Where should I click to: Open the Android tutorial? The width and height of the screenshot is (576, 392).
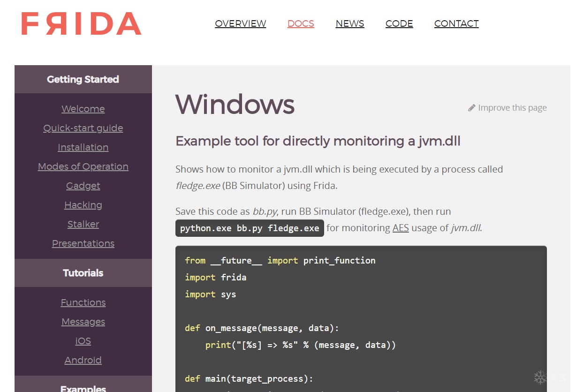coord(83,360)
